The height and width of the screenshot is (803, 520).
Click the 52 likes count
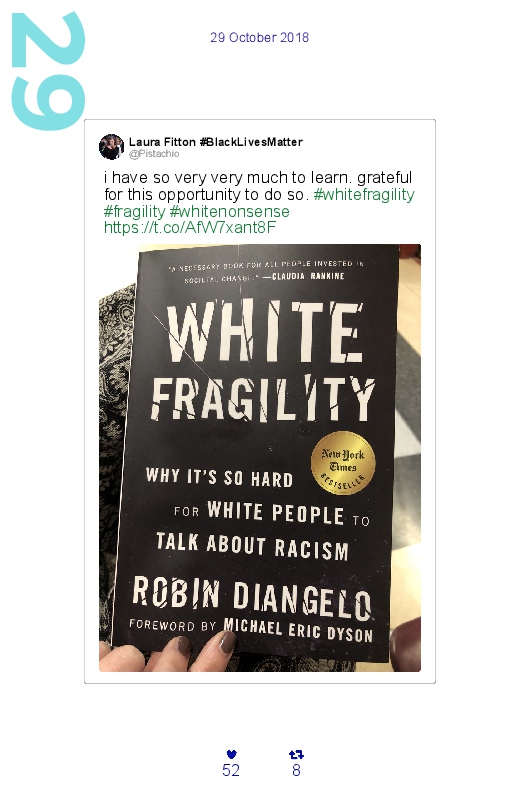(231, 770)
